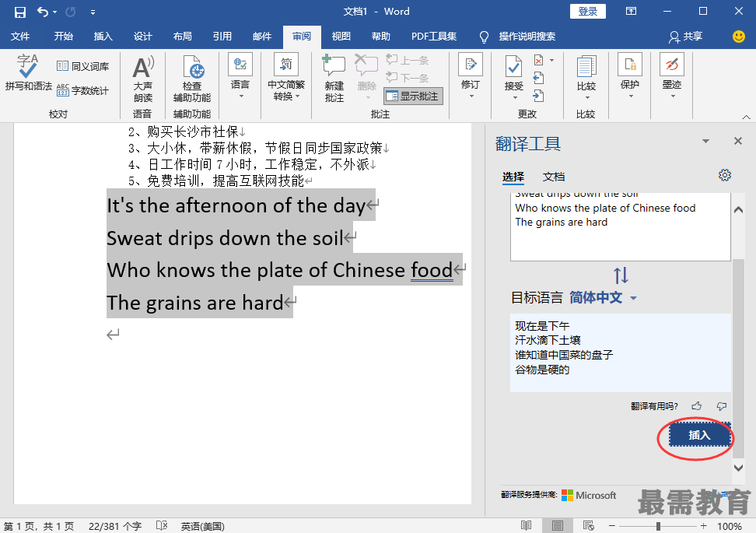
Task: Add a 新建批注 comment
Action: pyautogui.click(x=334, y=79)
